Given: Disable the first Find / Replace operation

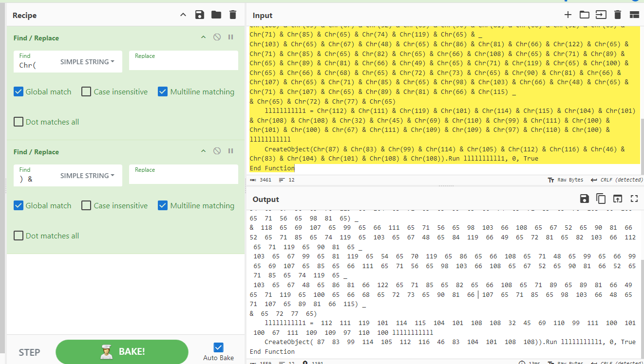Looking at the screenshot, I should (217, 37).
